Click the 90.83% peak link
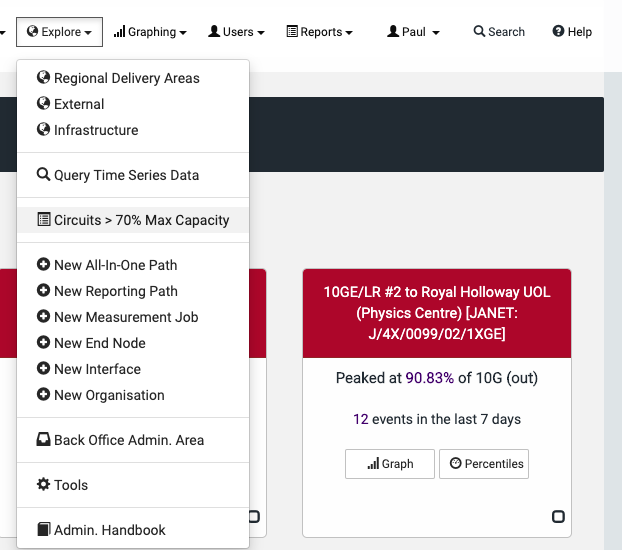 click(x=430, y=378)
